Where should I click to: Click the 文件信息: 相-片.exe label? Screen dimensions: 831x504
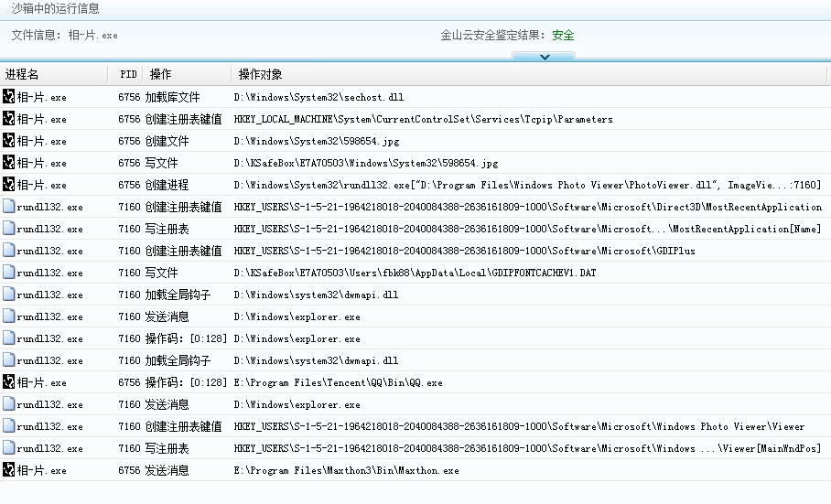pos(65,36)
